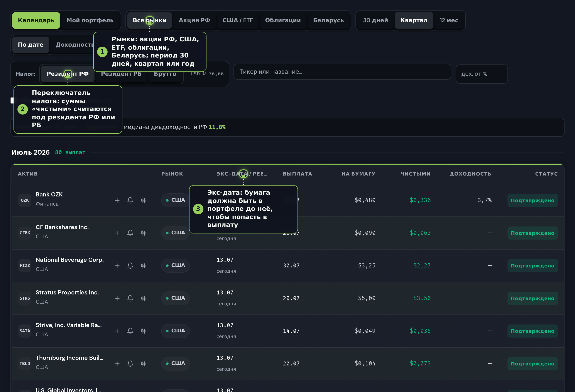Click the bell icon for National Beverage Corp.
Image resolution: width=575 pixels, height=392 pixels.
coord(130,266)
